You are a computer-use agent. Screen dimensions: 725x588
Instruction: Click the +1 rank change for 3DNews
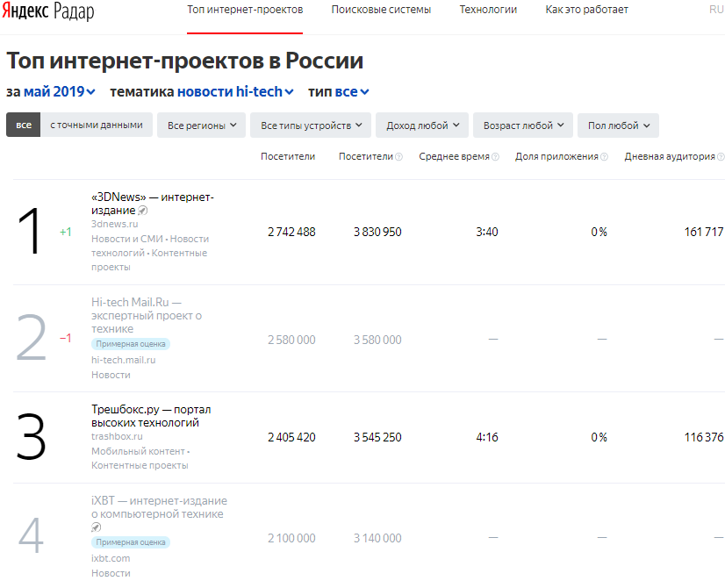66,232
